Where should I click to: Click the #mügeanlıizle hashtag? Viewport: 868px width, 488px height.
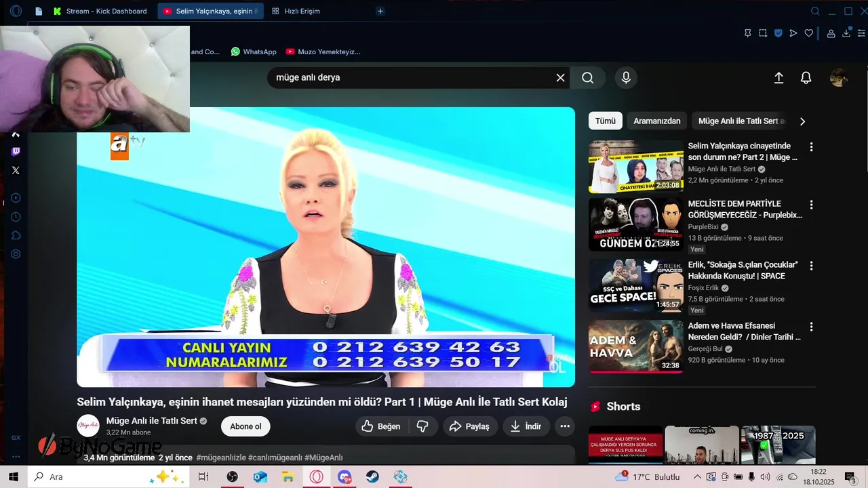tap(221, 458)
